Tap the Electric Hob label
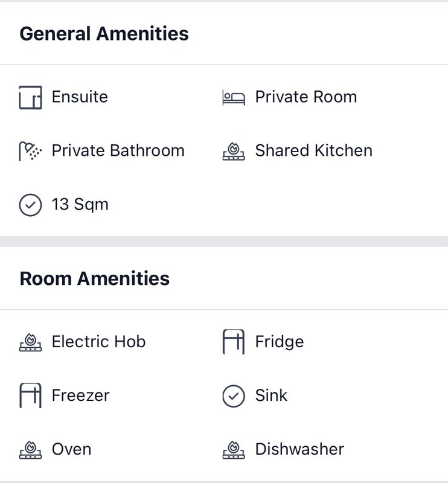The width and height of the screenshot is (448, 483). (x=98, y=342)
